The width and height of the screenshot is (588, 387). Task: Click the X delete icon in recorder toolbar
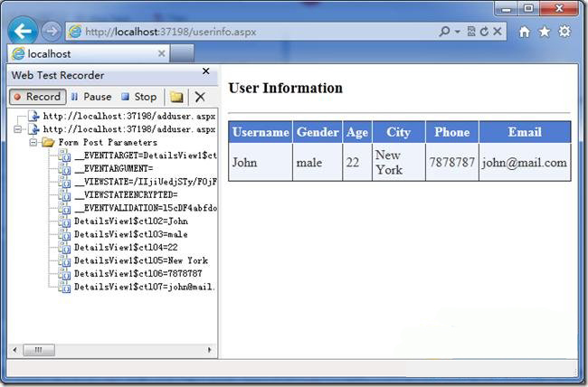200,97
